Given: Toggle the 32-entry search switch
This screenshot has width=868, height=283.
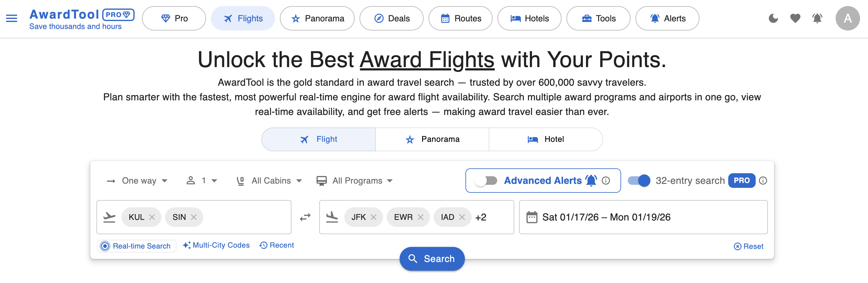Looking at the screenshot, I should pos(639,181).
